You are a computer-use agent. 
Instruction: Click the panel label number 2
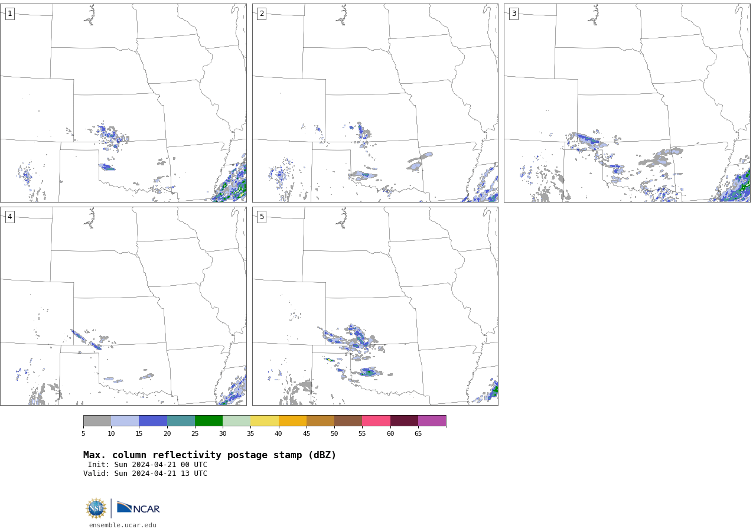click(262, 14)
